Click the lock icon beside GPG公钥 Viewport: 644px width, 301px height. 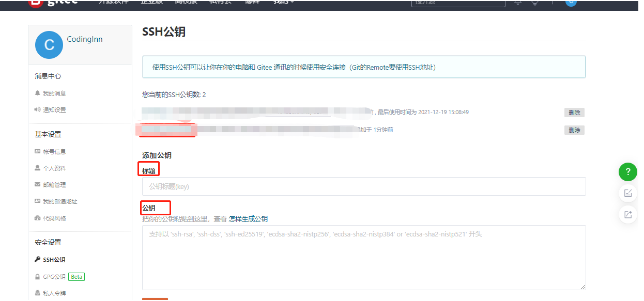click(37, 277)
